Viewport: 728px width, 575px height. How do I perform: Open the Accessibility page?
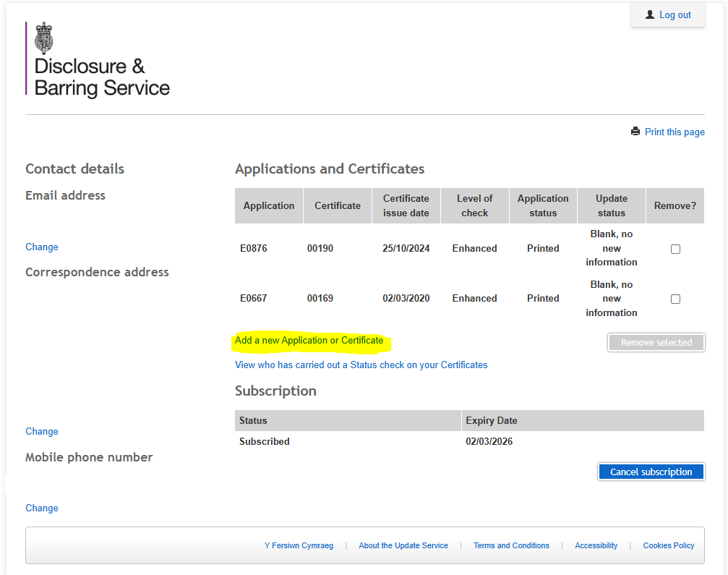click(596, 545)
